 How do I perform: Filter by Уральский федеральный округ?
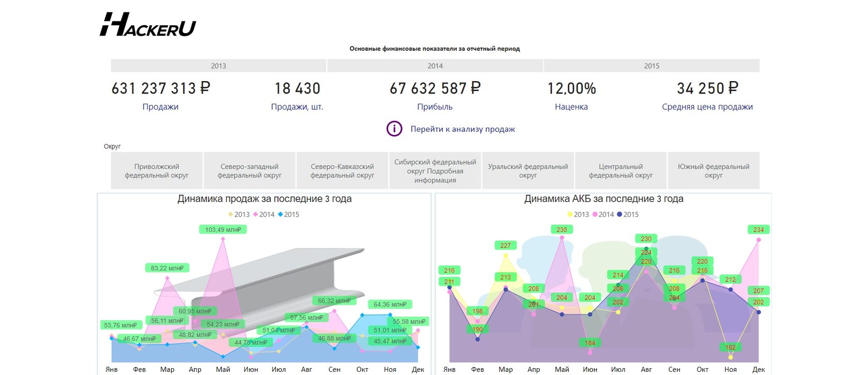point(528,170)
